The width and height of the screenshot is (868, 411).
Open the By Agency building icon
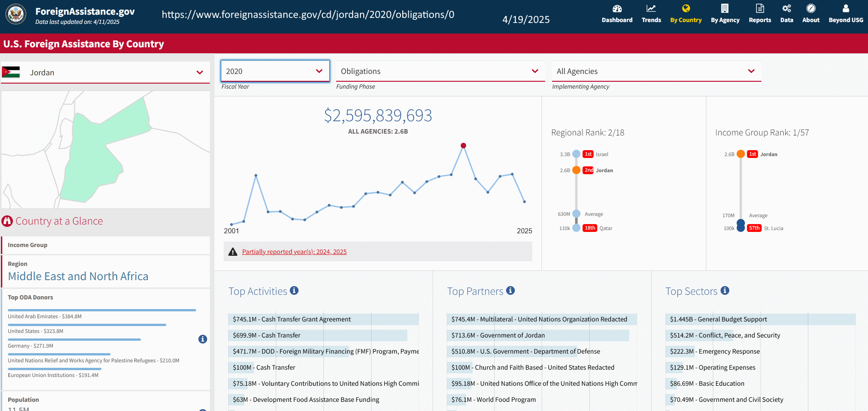(x=725, y=8)
